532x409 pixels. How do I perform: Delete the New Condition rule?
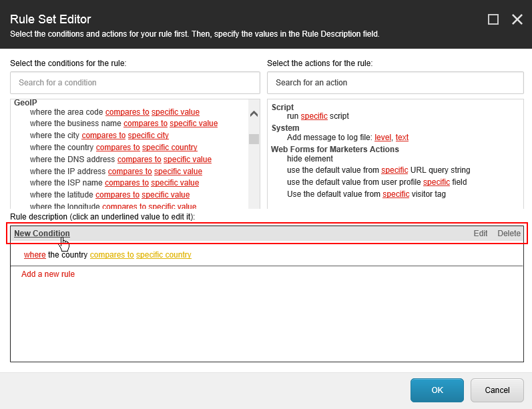pos(509,234)
